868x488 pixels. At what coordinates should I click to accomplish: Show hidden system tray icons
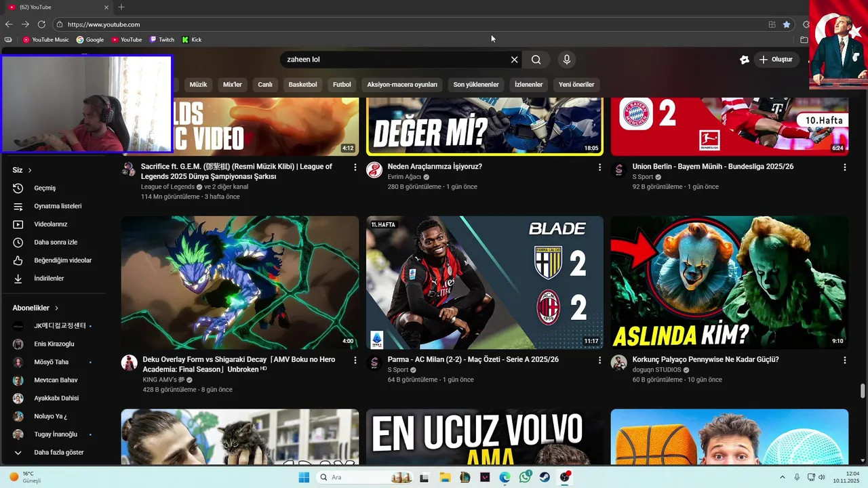coord(782,477)
